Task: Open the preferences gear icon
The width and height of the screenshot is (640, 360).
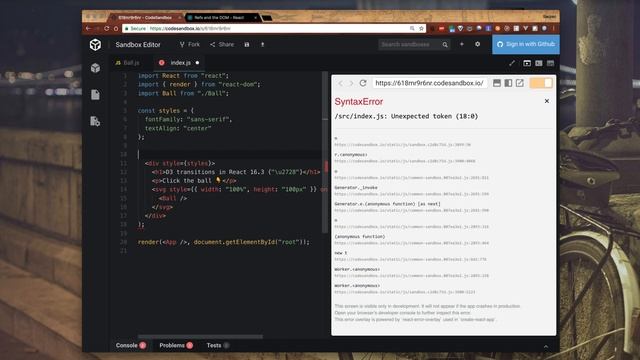Action: click(x=478, y=44)
